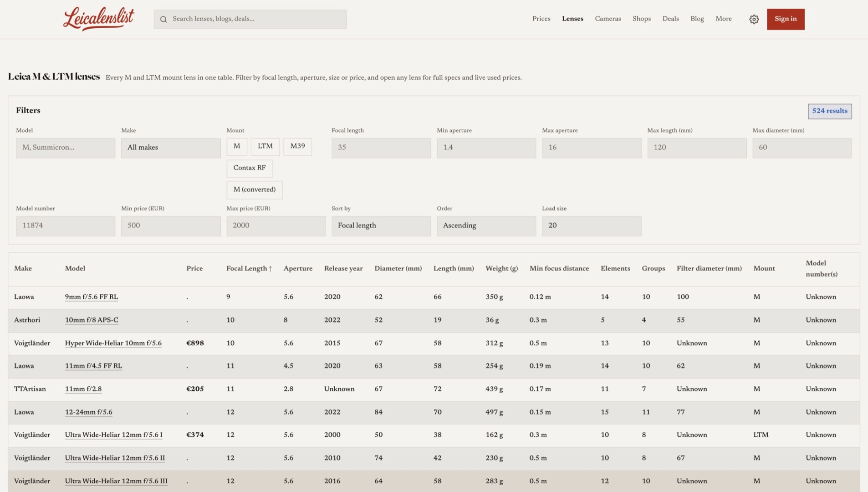Open the Blog nav item
The image size is (868, 492).
click(697, 19)
